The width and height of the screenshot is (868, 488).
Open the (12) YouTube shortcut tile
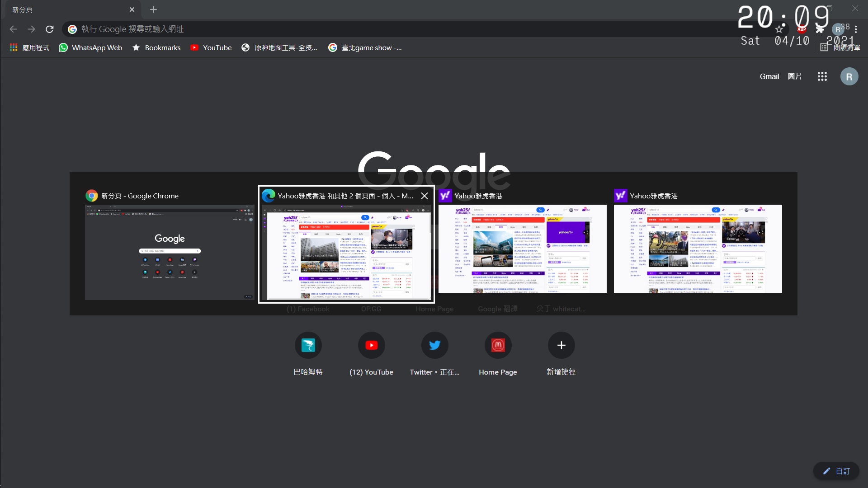click(371, 354)
